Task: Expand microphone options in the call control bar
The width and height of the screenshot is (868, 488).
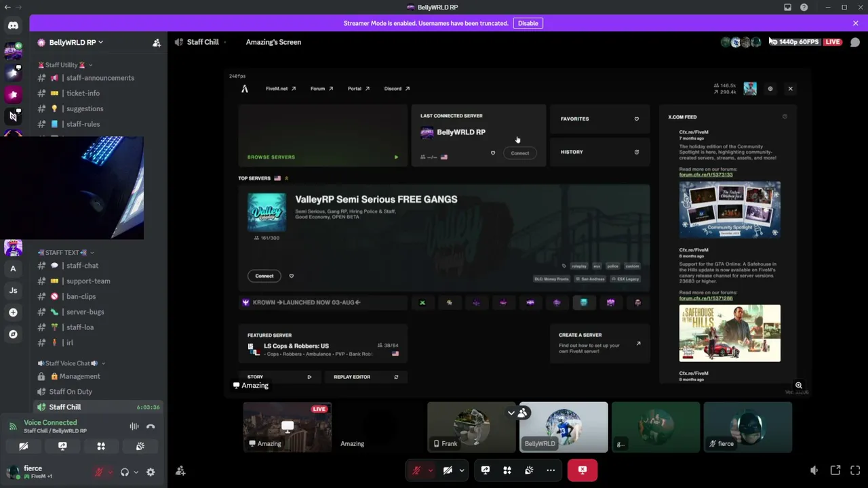Action: tap(430, 470)
